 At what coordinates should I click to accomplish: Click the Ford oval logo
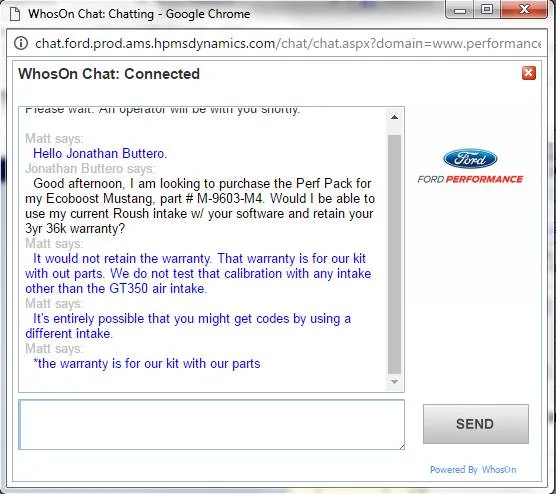coord(470,159)
